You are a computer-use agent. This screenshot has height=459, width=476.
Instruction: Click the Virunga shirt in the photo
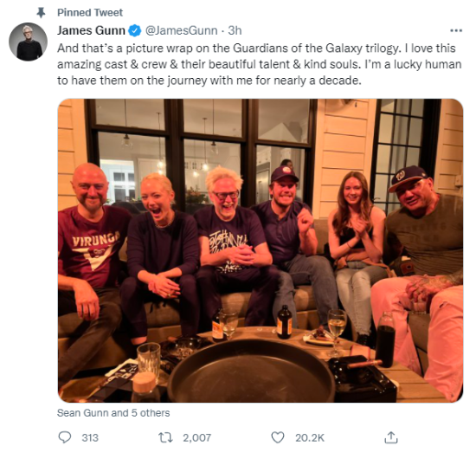point(93,246)
